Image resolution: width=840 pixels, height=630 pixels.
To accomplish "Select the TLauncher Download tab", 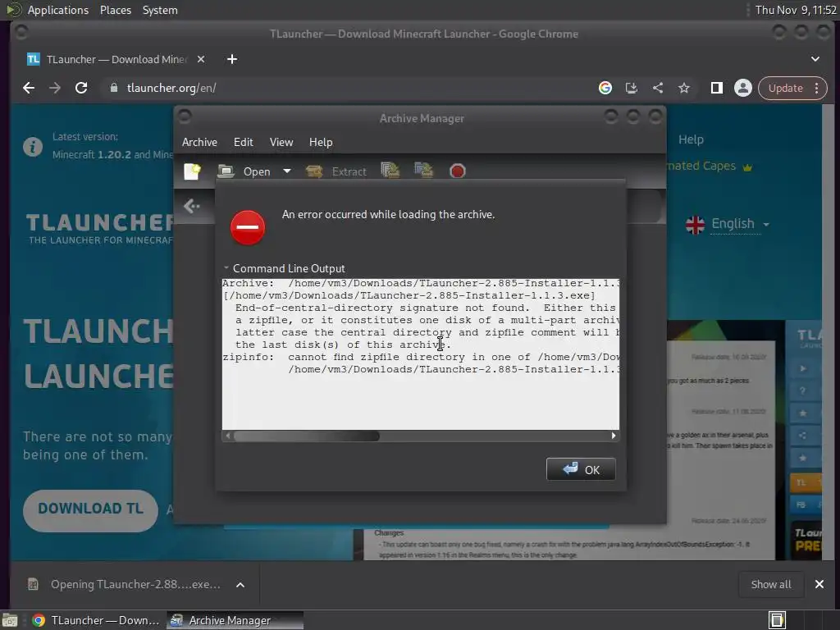I will pyautogui.click(x=116, y=59).
